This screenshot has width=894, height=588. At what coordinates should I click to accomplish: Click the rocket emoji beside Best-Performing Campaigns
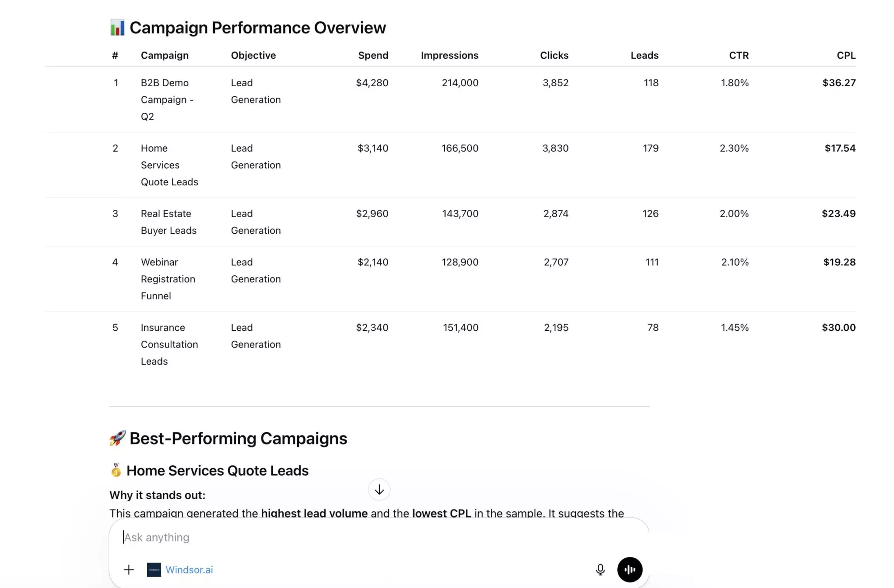point(116,438)
